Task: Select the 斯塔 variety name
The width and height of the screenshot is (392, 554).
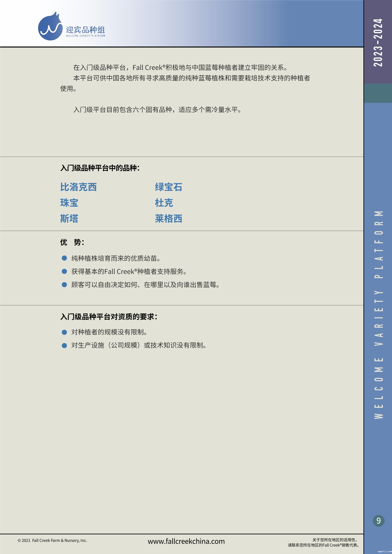Action: point(69,218)
